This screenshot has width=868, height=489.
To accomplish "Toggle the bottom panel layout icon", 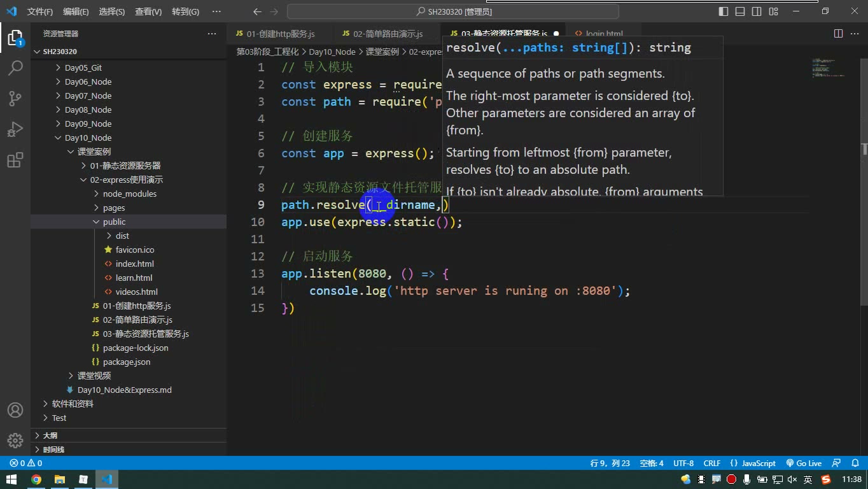I will click(x=740, y=11).
